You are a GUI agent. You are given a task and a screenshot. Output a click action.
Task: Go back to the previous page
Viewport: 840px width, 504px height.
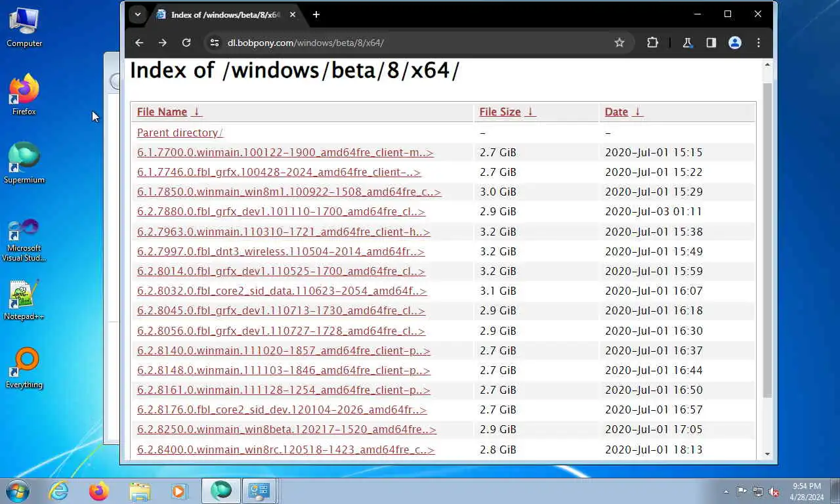point(139,43)
